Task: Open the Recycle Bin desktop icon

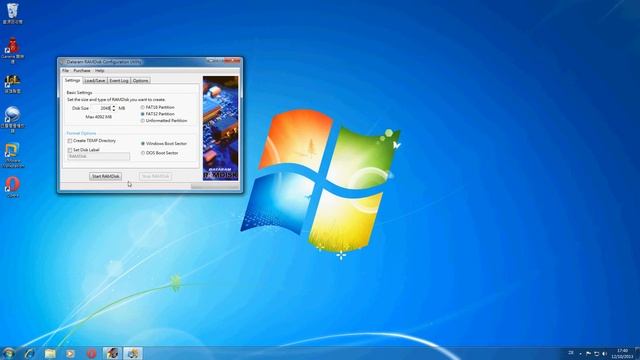Action: tap(12, 13)
